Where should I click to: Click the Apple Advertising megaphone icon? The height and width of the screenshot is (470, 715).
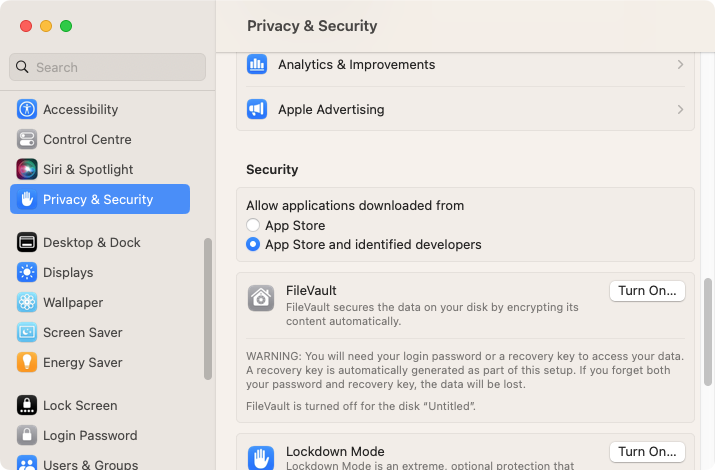[257, 109]
